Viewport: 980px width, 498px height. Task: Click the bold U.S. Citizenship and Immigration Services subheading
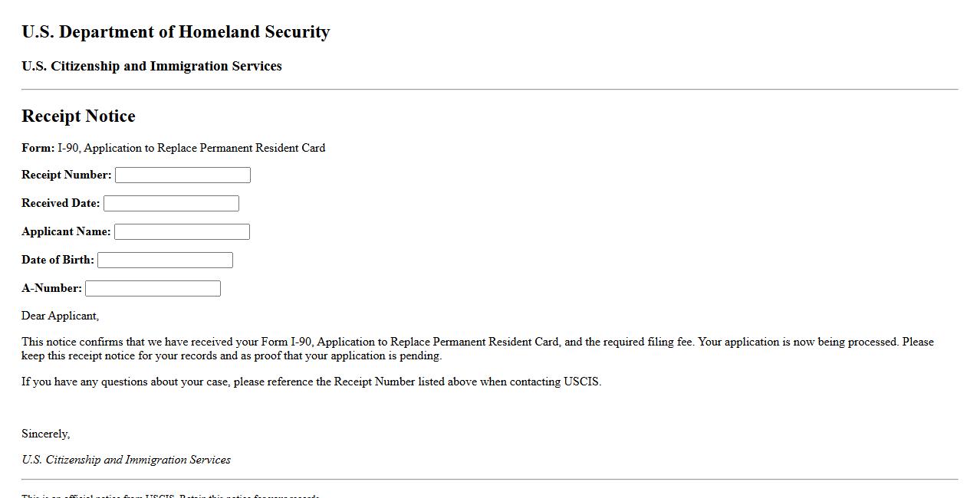152,67
